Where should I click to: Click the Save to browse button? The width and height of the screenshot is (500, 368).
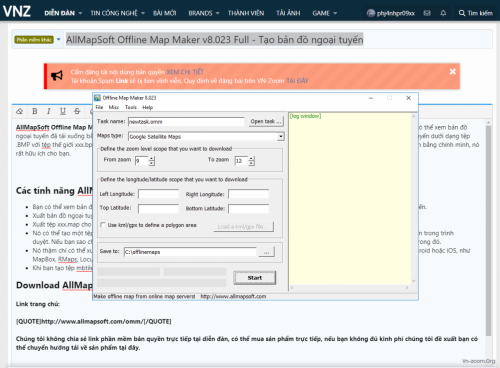[x=267, y=252]
